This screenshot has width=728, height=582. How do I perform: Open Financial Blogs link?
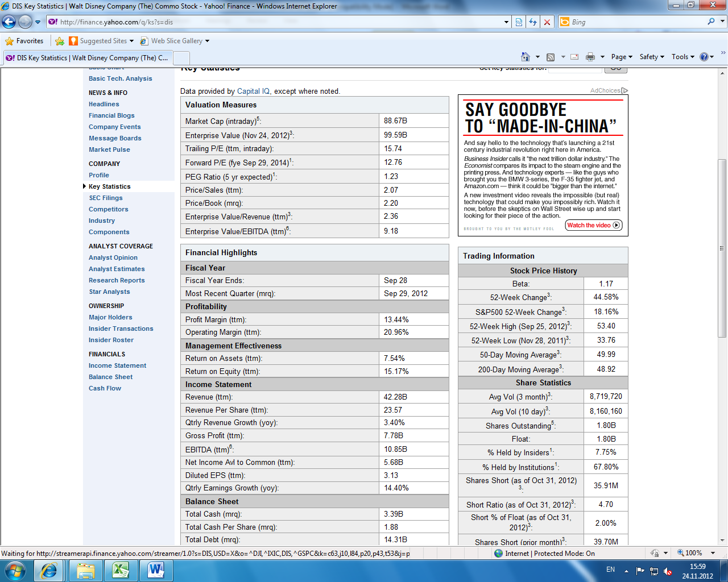pyautogui.click(x=111, y=115)
